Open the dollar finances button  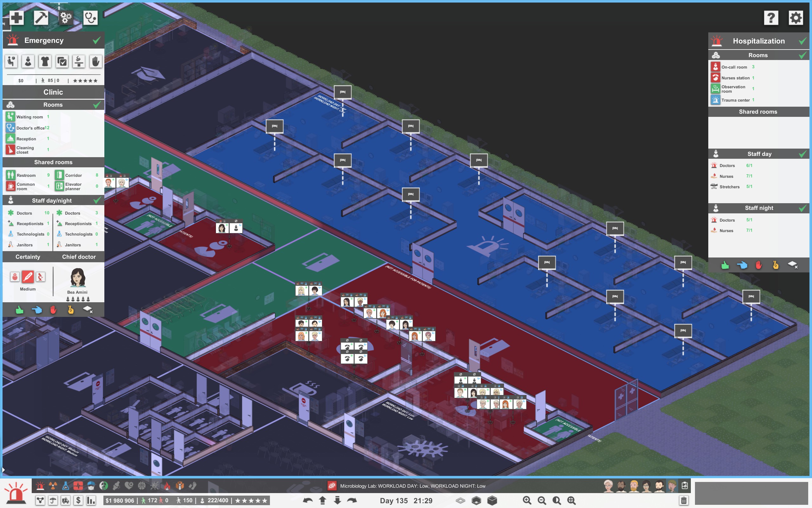(x=78, y=500)
